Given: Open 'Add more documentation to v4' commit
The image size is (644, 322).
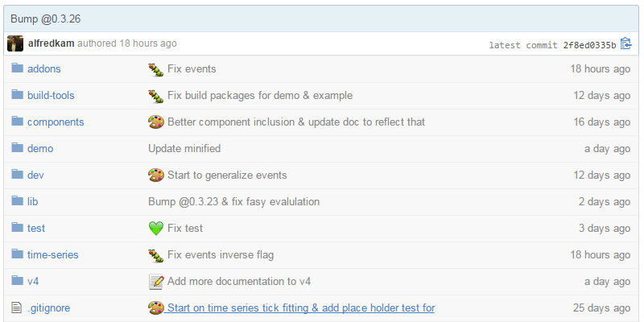Looking at the screenshot, I should 238,281.
